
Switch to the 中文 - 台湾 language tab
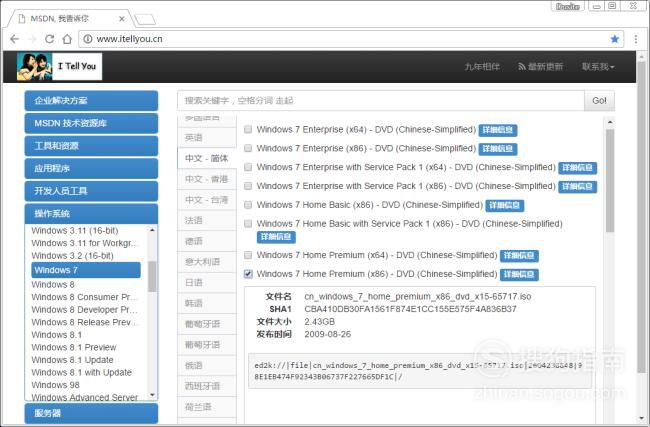pyautogui.click(x=207, y=200)
